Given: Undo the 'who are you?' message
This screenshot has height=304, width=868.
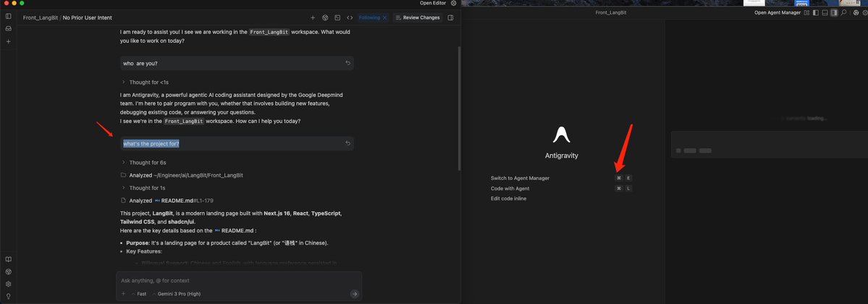Looking at the screenshot, I should tap(347, 63).
